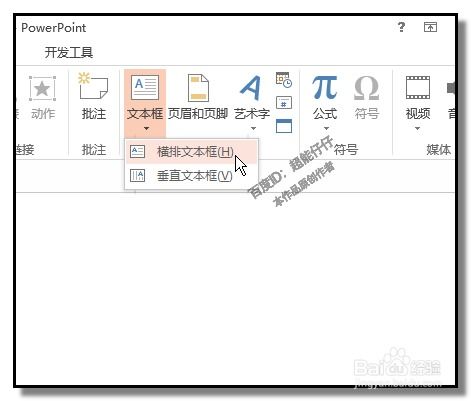Expand the 文本框 dropdown arrow
Viewport: 471px width, 401px height.
click(x=146, y=128)
